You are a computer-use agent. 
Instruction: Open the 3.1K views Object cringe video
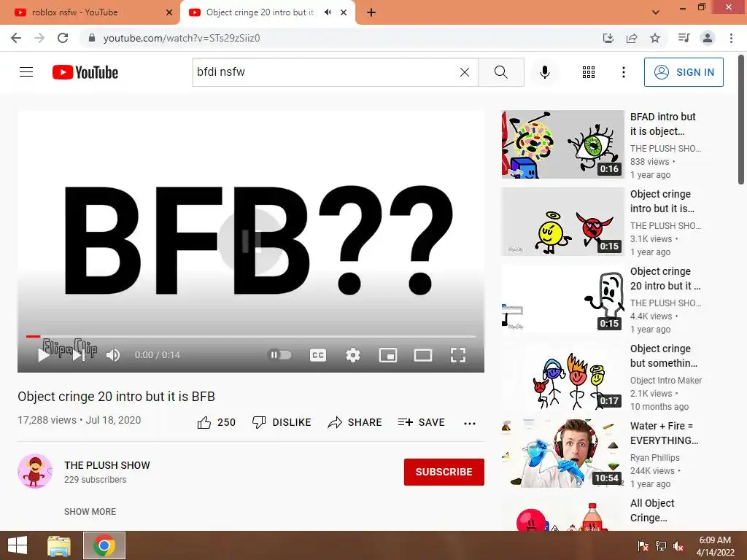tap(562, 222)
